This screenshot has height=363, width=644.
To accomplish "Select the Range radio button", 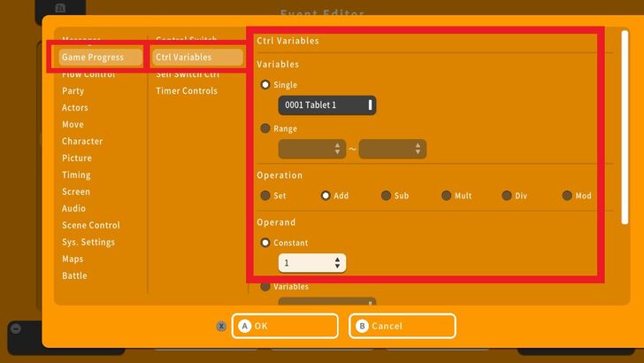I will click(265, 128).
